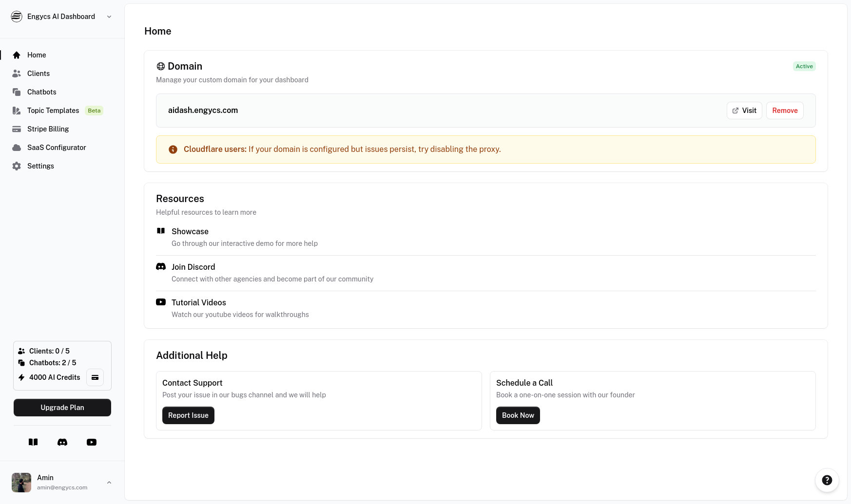Open the Join Discord resource link
The height and width of the screenshot is (504, 851).
[193, 267]
